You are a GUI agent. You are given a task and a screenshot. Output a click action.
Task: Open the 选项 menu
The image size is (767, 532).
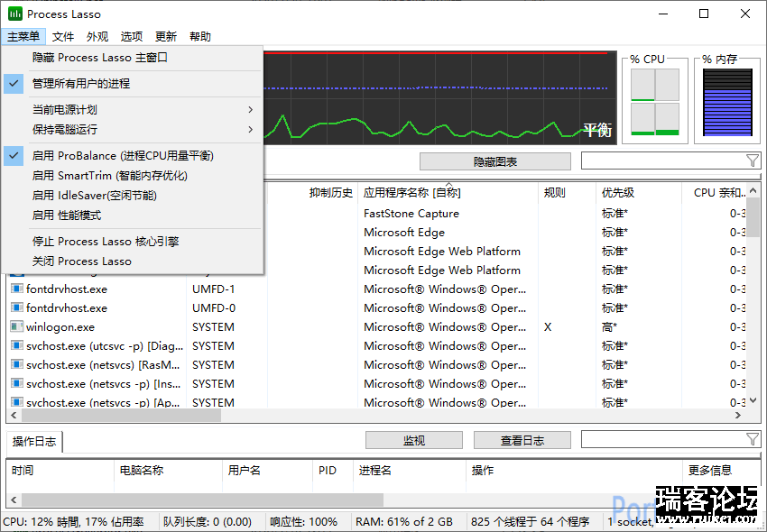tap(132, 37)
